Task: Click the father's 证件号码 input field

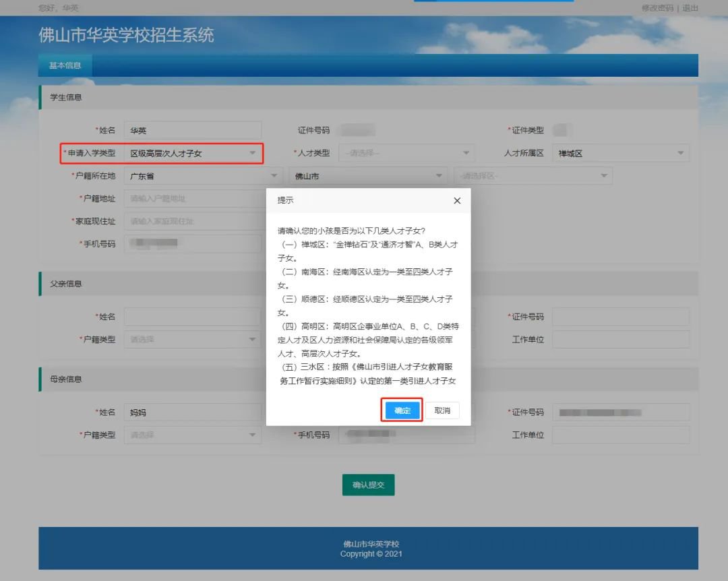Action: [x=620, y=317]
